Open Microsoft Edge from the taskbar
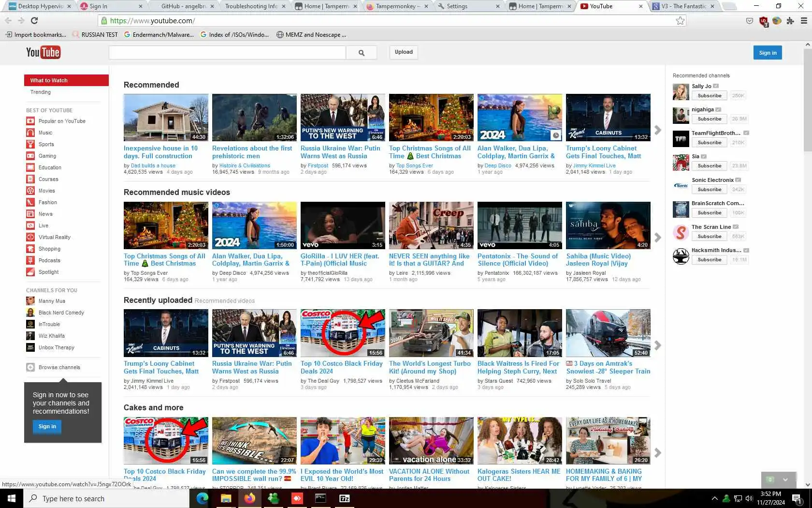812x508 pixels. click(203, 498)
